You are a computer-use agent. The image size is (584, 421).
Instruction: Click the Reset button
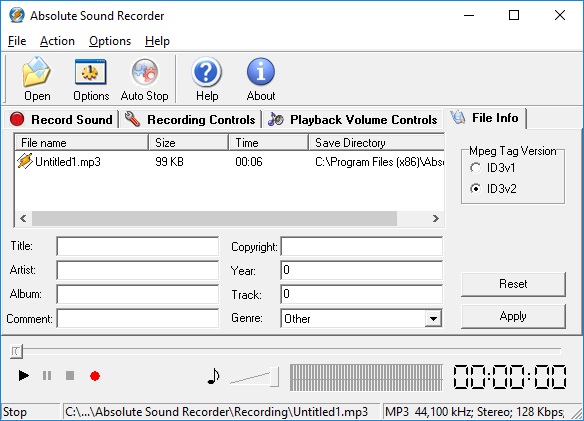tap(513, 284)
